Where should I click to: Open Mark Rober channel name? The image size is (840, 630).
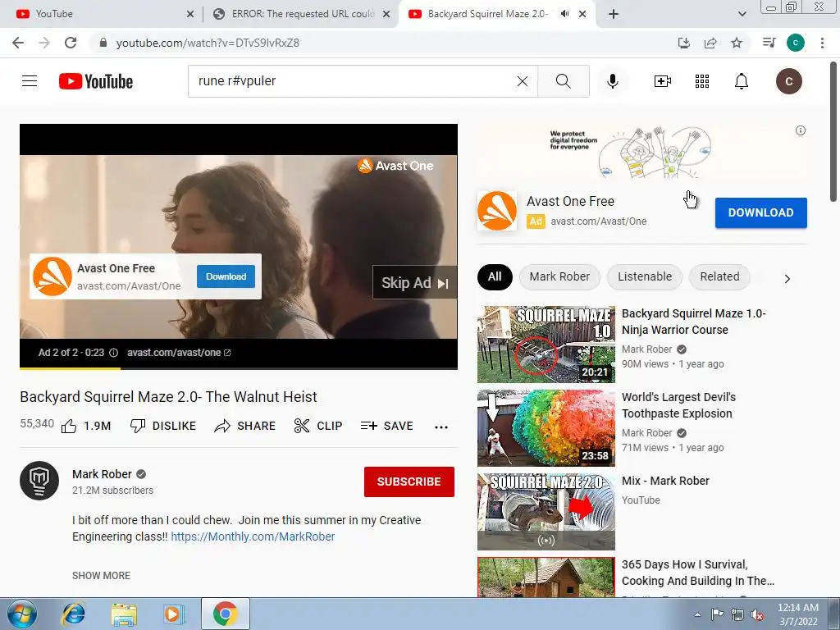(102, 474)
